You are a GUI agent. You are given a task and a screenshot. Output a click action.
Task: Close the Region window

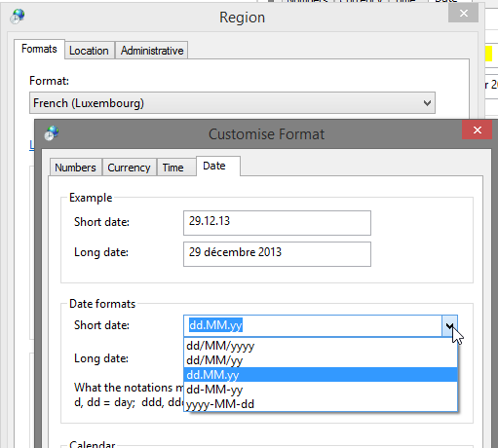click(x=463, y=14)
